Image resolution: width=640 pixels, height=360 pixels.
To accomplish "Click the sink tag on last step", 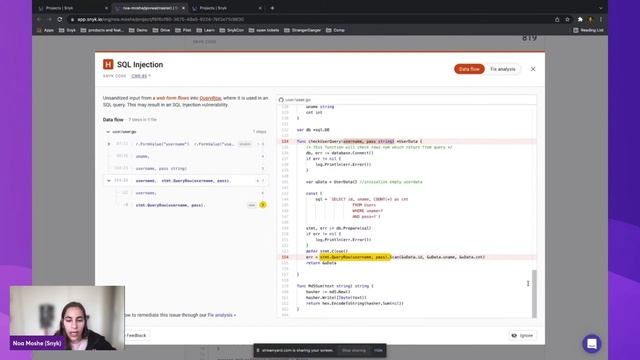I will click(252, 205).
